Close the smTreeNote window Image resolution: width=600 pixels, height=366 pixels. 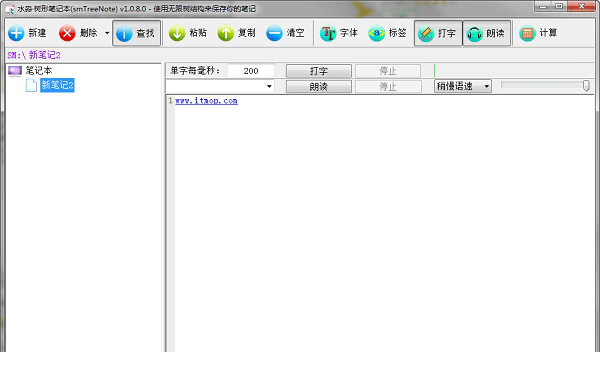point(581,6)
